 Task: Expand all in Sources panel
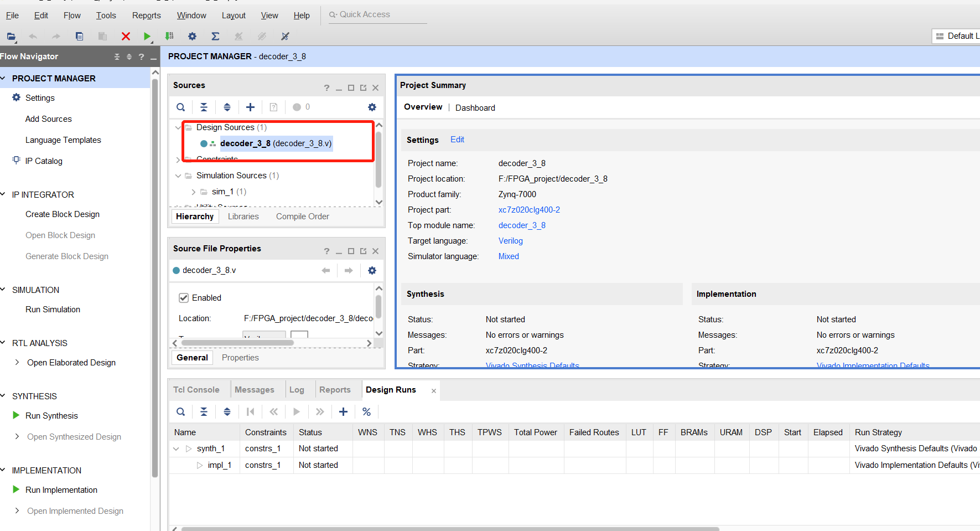pyautogui.click(x=227, y=107)
